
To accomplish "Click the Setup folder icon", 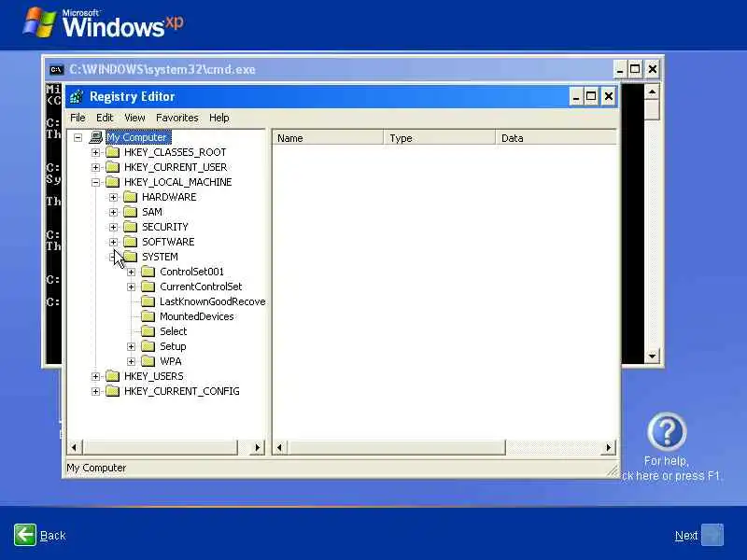I will coord(148,346).
